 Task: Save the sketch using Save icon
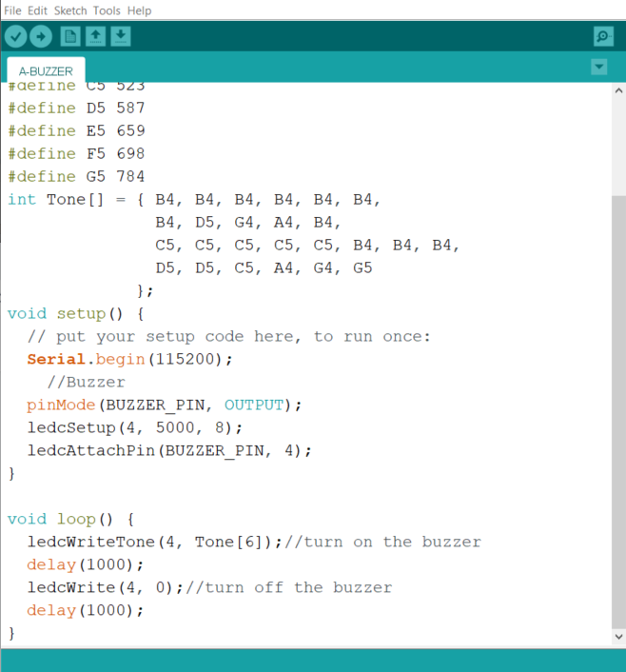pyautogui.click(x=120, y=36)
